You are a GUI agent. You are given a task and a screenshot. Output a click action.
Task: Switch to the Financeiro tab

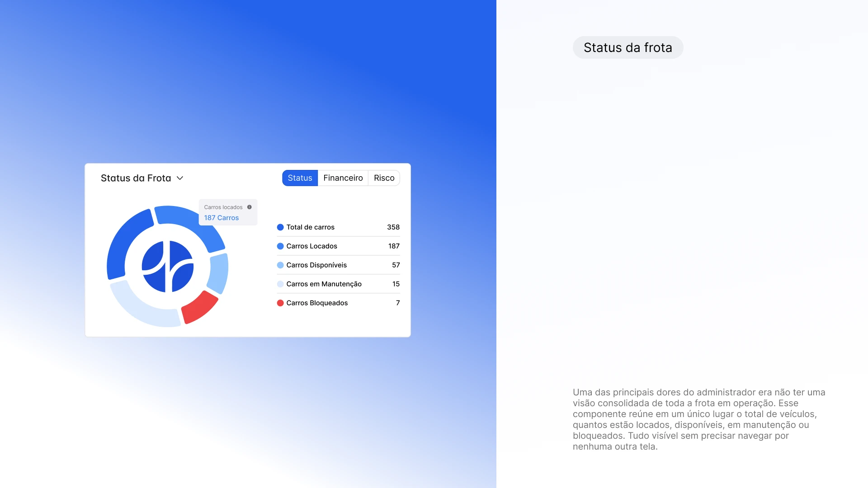(x=343, y=178)
